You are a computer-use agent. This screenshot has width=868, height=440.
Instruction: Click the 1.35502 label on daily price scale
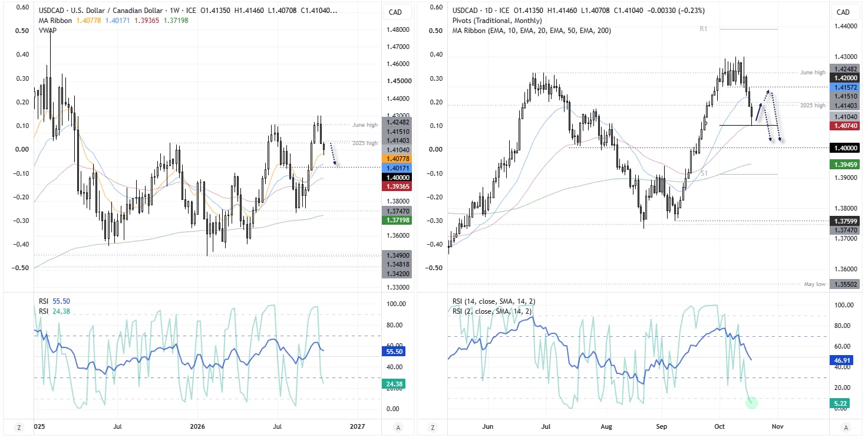[x=843, y=284]
